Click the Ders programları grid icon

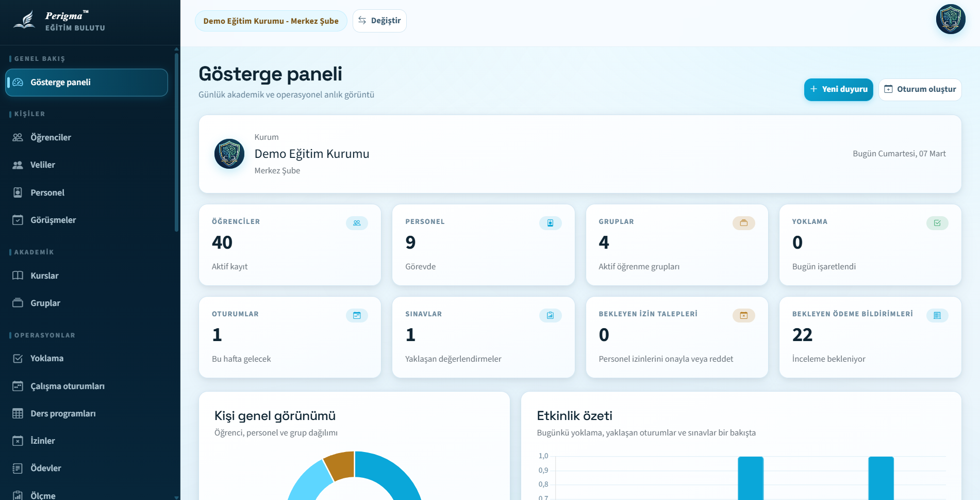(18, 413)
